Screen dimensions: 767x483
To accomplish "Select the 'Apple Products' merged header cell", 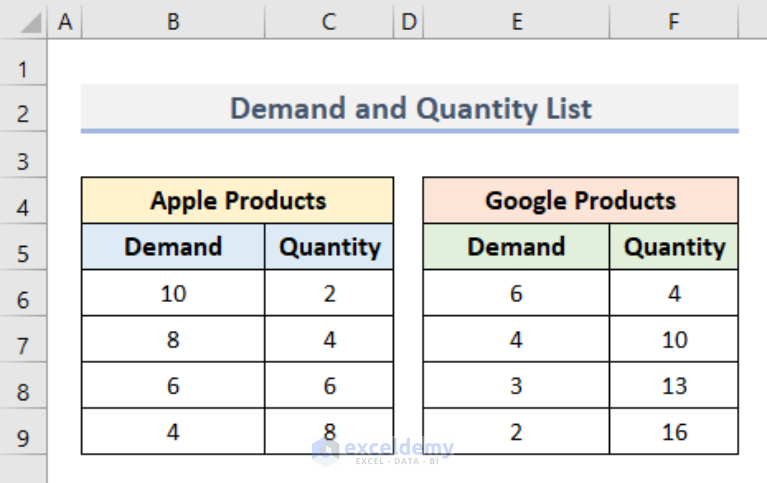I will coord(238,201).
